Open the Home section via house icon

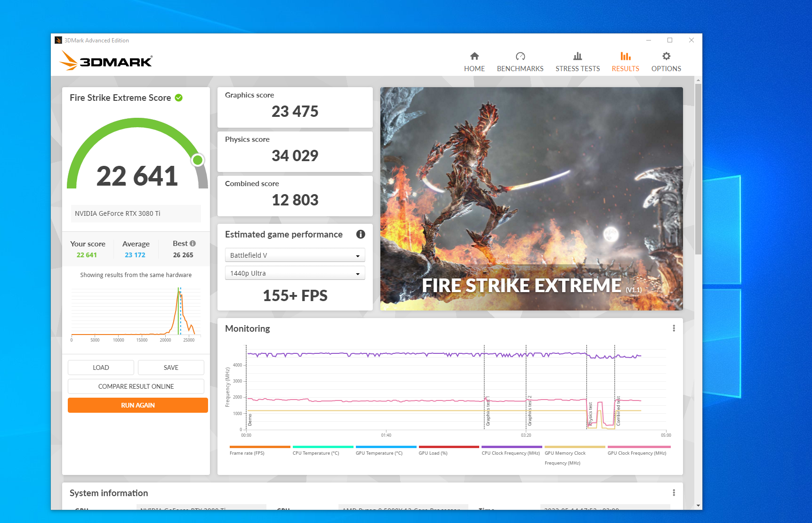tap(474, 56)
